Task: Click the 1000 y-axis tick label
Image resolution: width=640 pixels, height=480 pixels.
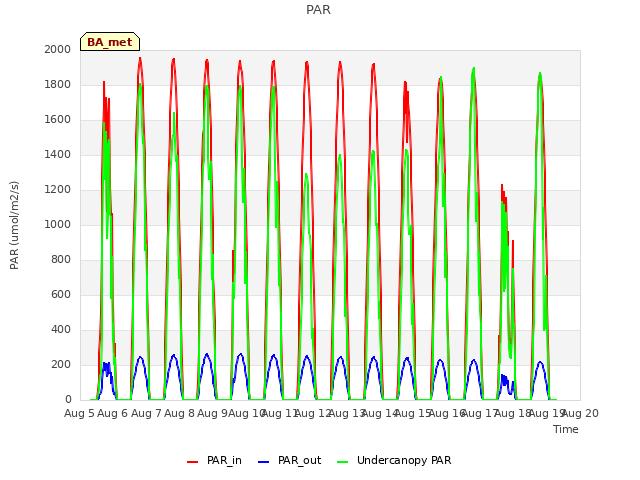Action: (x=58, y=224)
